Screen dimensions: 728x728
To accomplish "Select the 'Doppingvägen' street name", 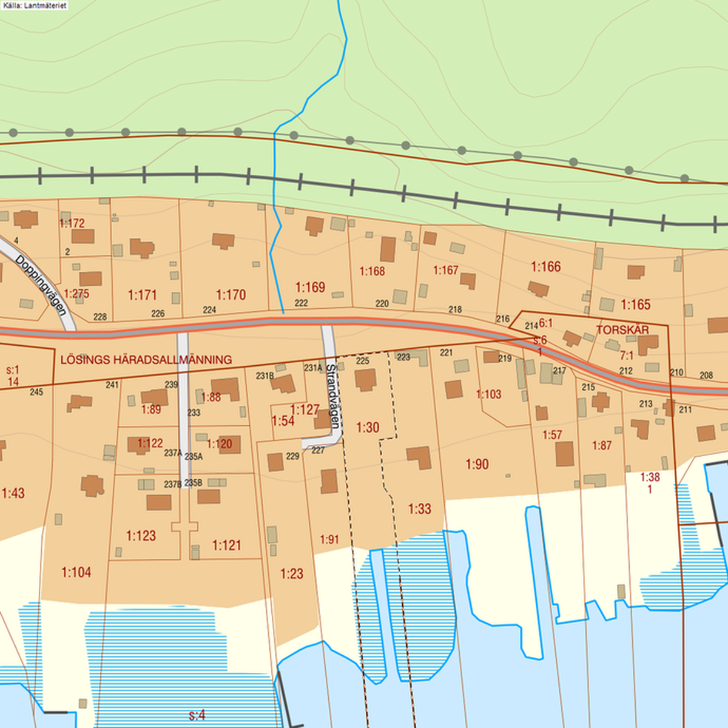I will 41,285.
